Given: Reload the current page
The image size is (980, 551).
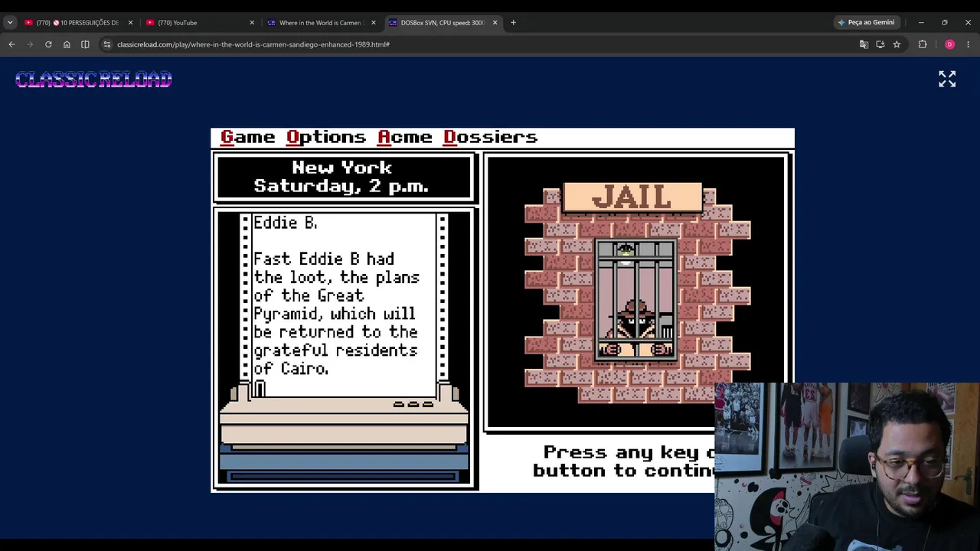Looking at the screenshot, I should click(x=48, y=44).
